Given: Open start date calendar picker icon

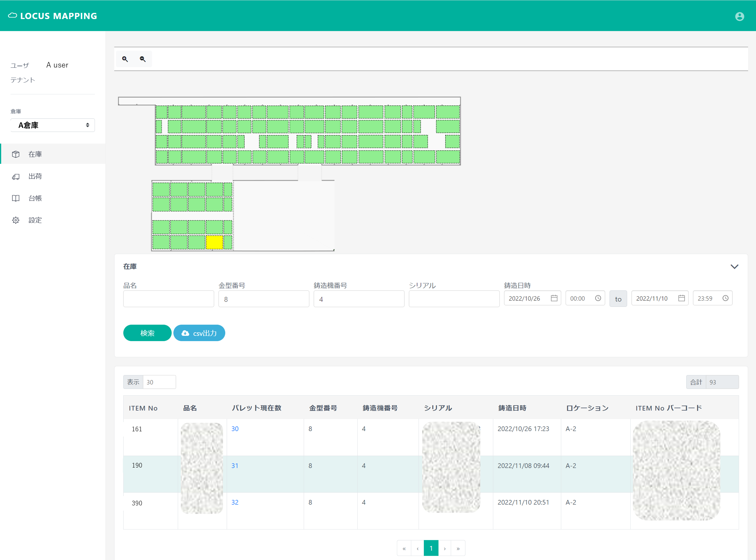Looking at the screenshot, I should coord(554,298).
